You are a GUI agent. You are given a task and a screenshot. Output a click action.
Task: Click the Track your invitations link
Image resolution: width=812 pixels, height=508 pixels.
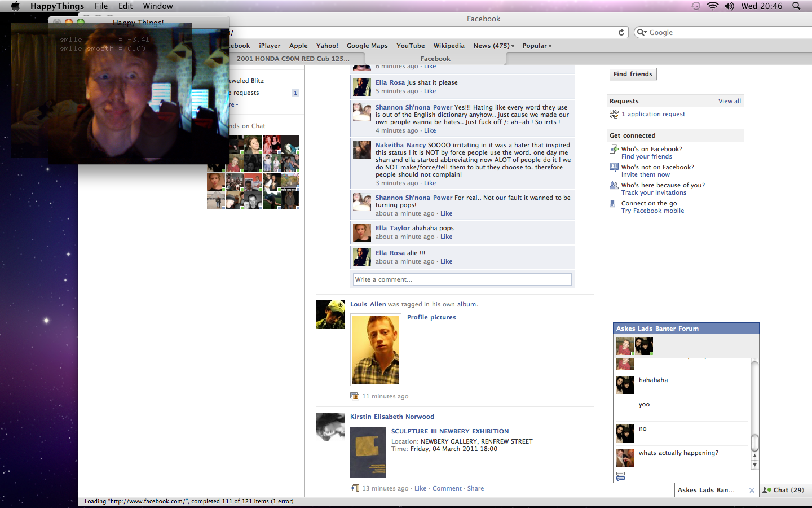click(654, 192)
